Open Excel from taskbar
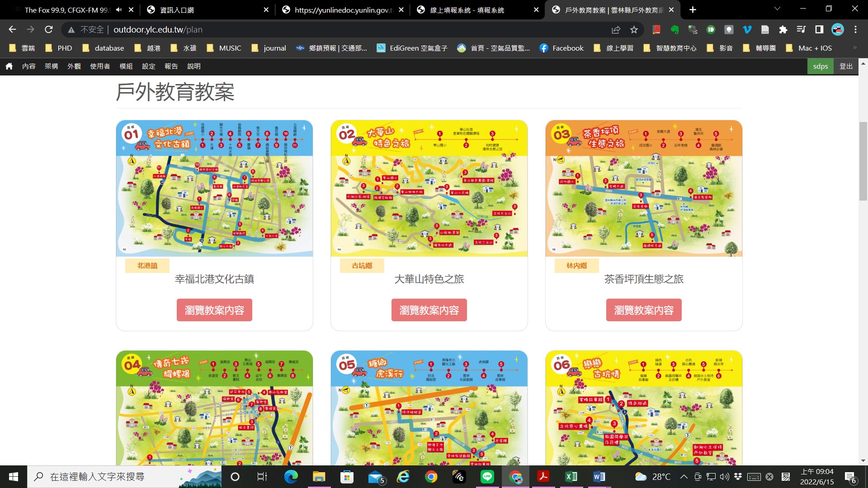Viewport: 868px width, 488px height. pos(571,477)
